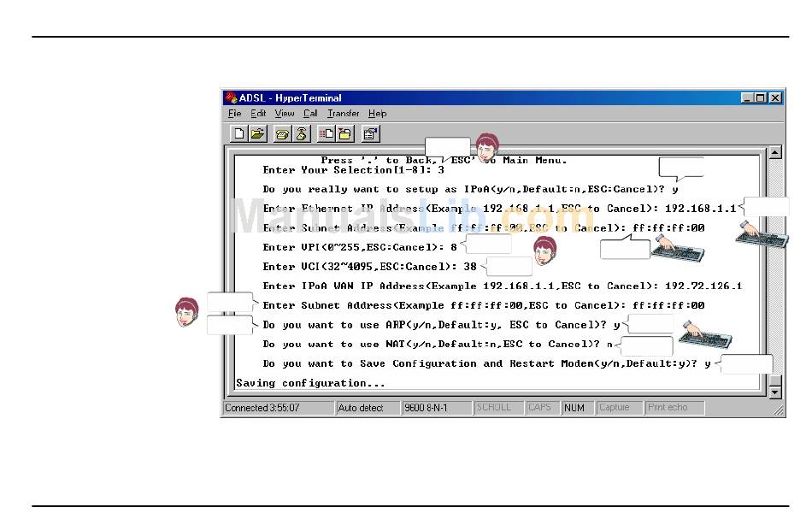Click the HyperTerminal title bar application icon
Image resolution: width=812 pixels, height=525 pixels.
click(231, 97)
